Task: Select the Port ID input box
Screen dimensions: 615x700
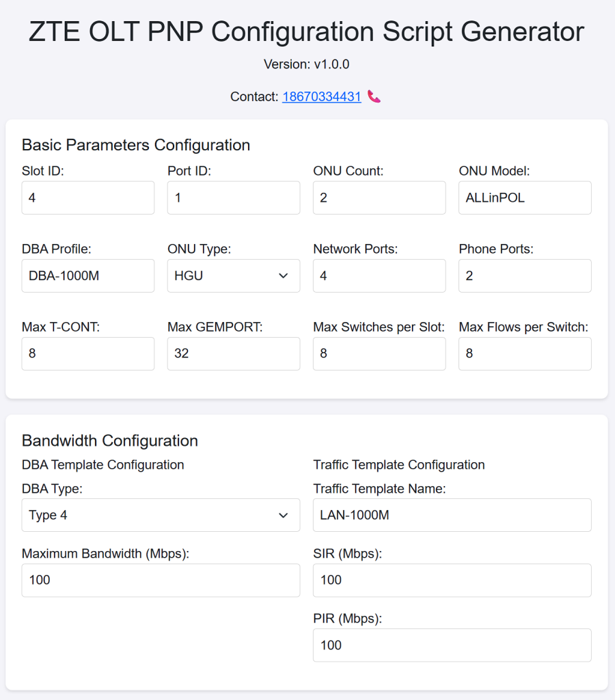Action: tap(234, 198)
